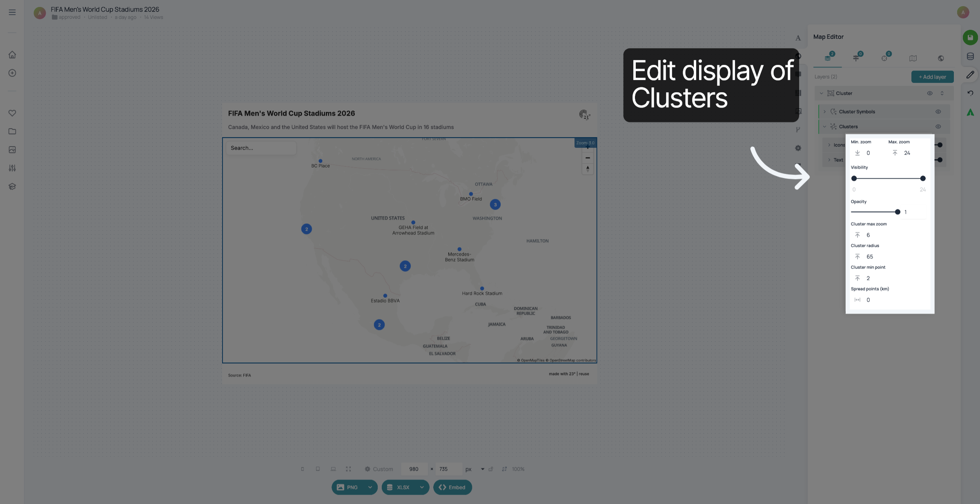Click the Add layer button
This screenshot has width=980, height=504.
click(x=933, y=77)
